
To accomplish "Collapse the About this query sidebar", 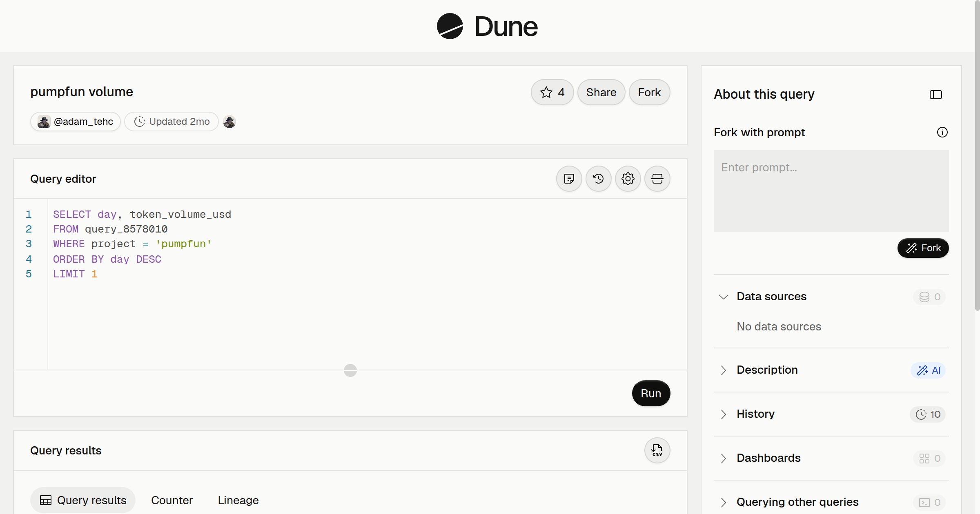I will pos(936,95).
